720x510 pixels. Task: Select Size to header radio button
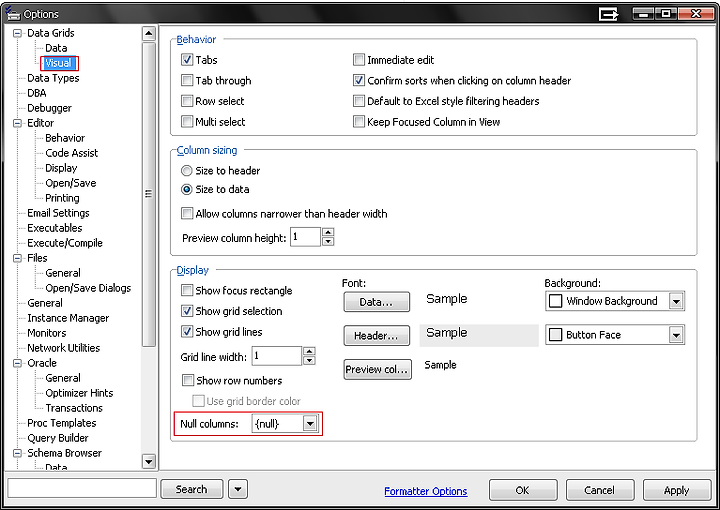click(x=186, y=171)
